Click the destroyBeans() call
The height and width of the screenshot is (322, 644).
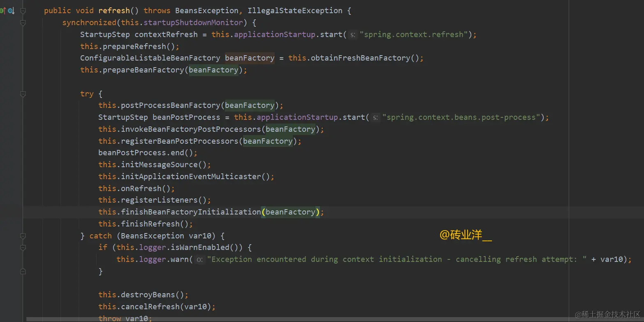click(152, 295)
